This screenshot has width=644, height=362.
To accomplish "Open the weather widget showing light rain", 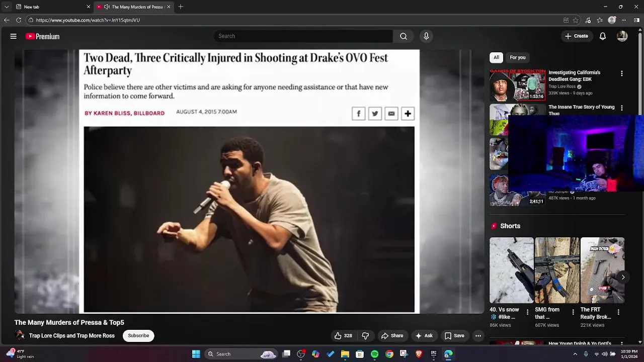I will 19,354.
